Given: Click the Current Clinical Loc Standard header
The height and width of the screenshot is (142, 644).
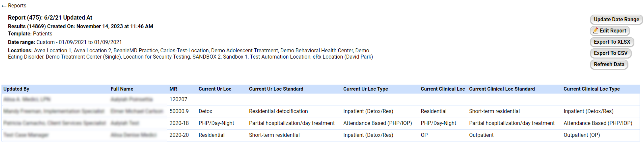Looking at the screenshot, I should click(502, 89).
